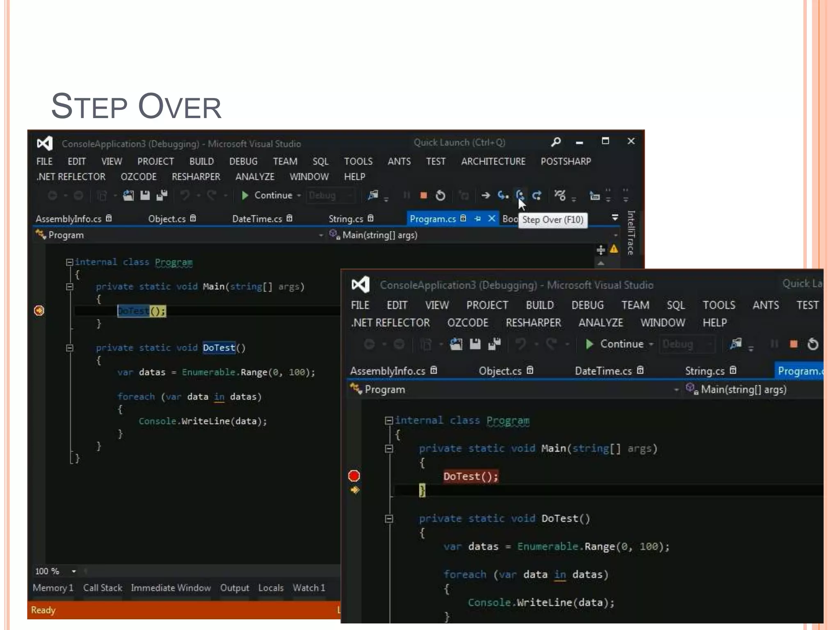Open FILE menu in back window

[x=44, y=162]
